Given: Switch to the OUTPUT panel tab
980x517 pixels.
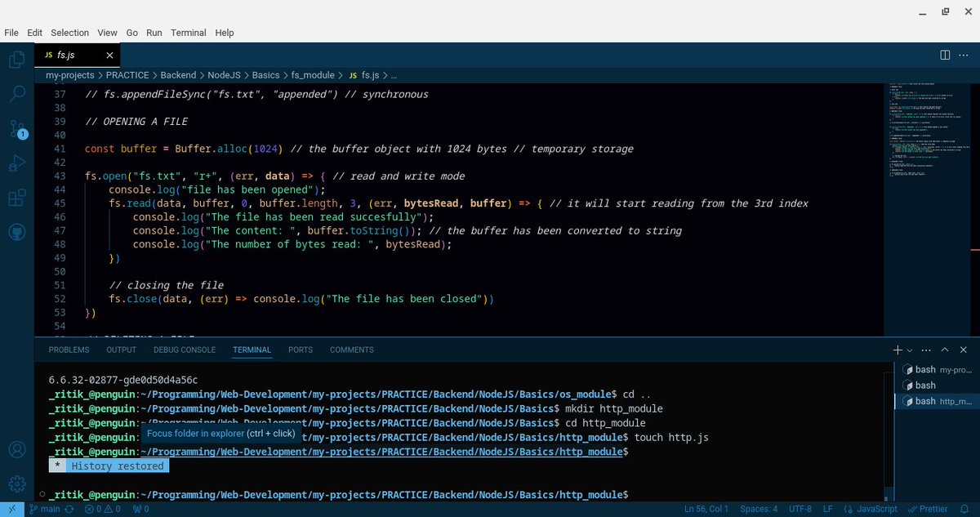Looking at the screenshot, I should point(122,350).
